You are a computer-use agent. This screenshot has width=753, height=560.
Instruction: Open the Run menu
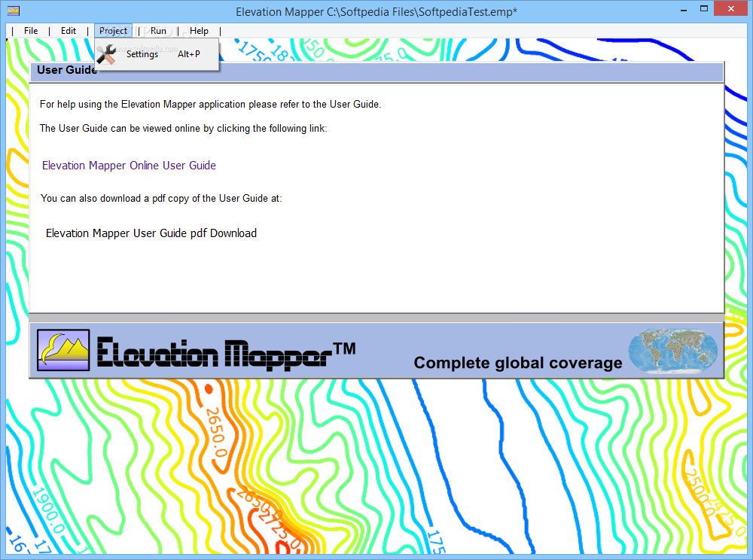[158, 31]
